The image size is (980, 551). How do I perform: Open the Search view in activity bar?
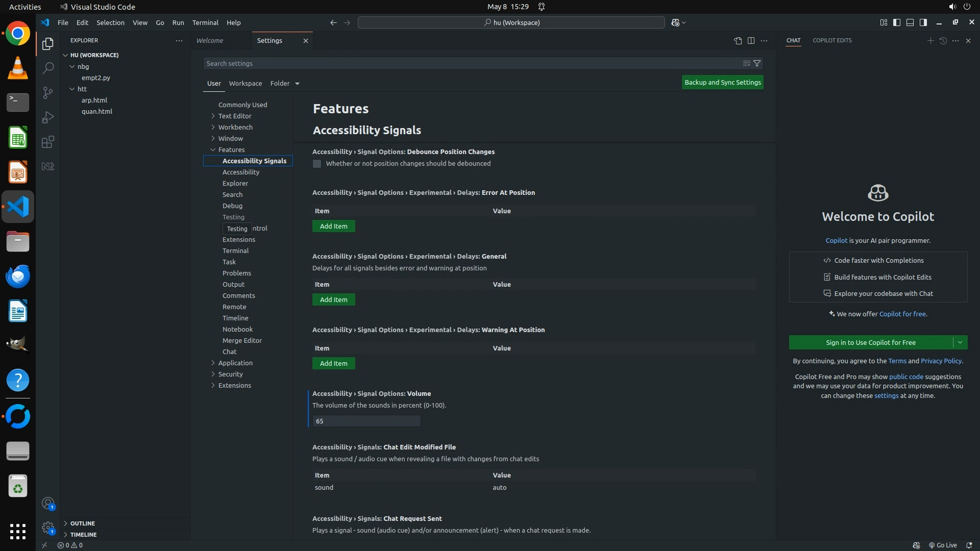[48, 68]
